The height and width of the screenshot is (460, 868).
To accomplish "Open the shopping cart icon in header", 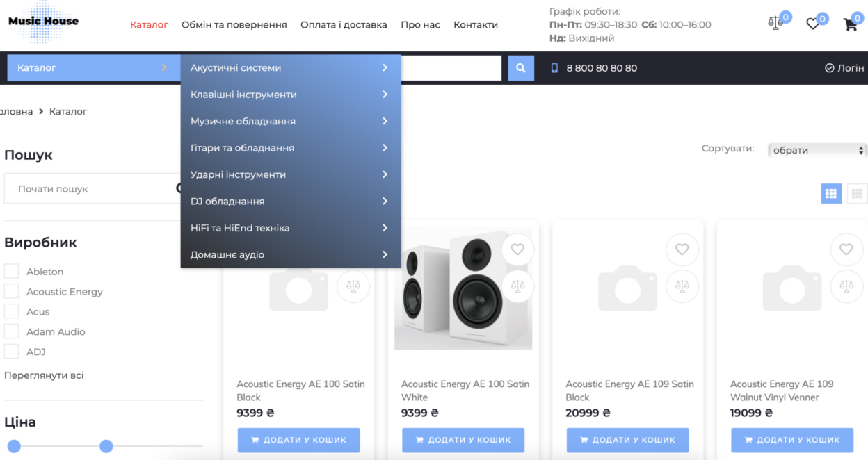I will 850,25.
